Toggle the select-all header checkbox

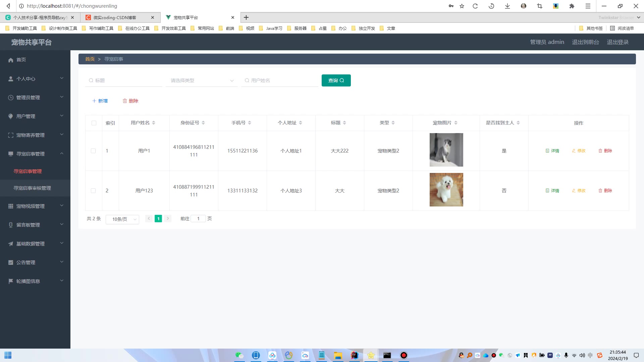point(94,123)
